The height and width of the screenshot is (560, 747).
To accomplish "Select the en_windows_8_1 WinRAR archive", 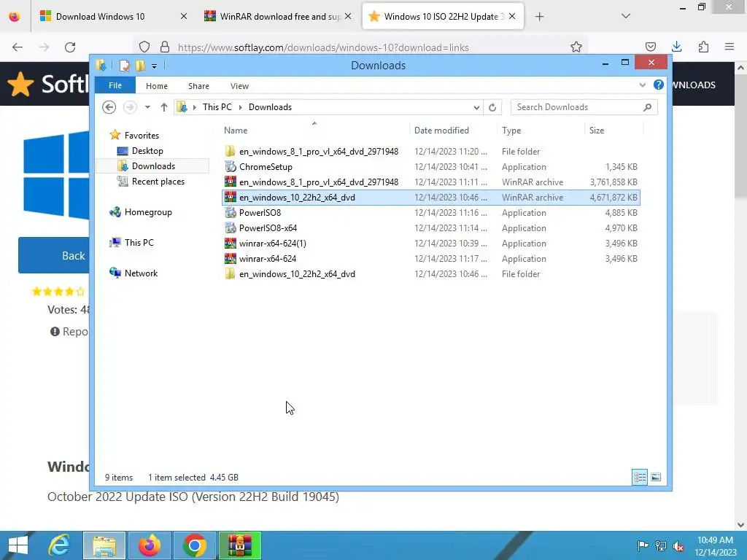I will point(431,182).
